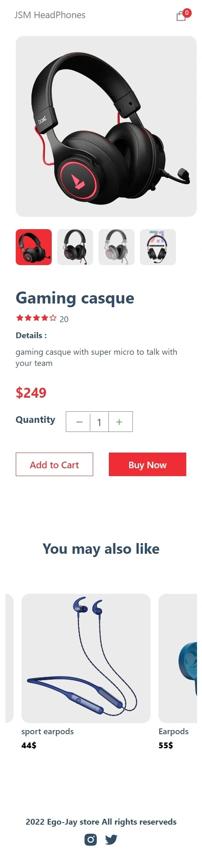Click the Buy Now button
This screenshot has height=868, width=202.
pyautogui.click(x=147, y=465)
